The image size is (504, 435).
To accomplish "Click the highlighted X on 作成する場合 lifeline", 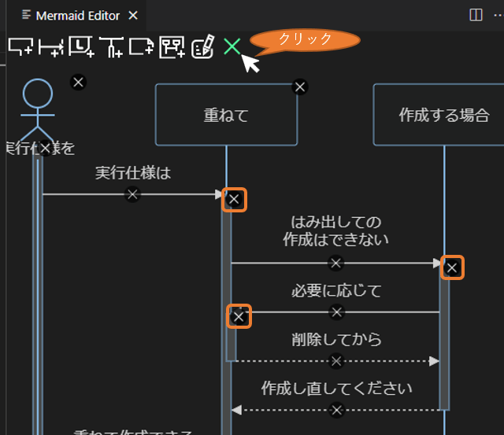I will (x=451, y=267).
